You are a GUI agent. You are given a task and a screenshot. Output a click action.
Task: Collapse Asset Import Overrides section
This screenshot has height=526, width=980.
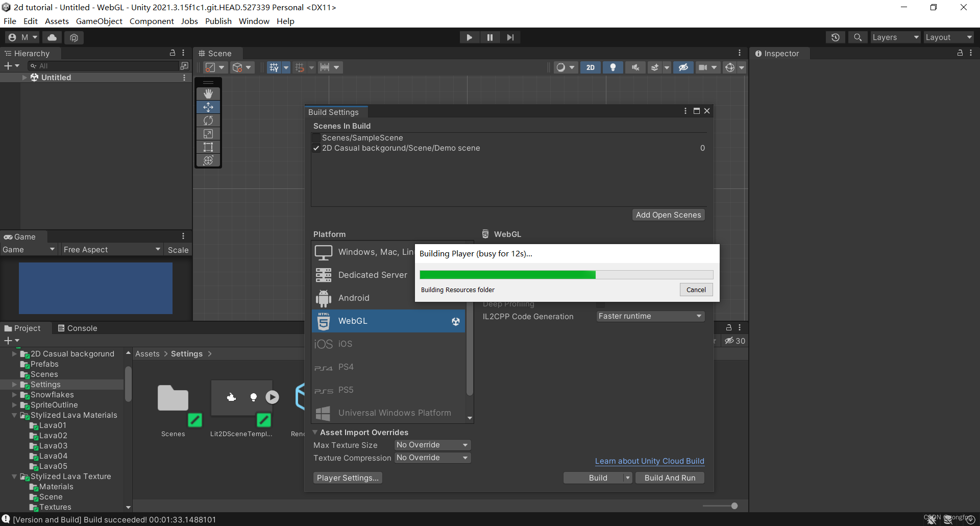(x=315, y=433)
